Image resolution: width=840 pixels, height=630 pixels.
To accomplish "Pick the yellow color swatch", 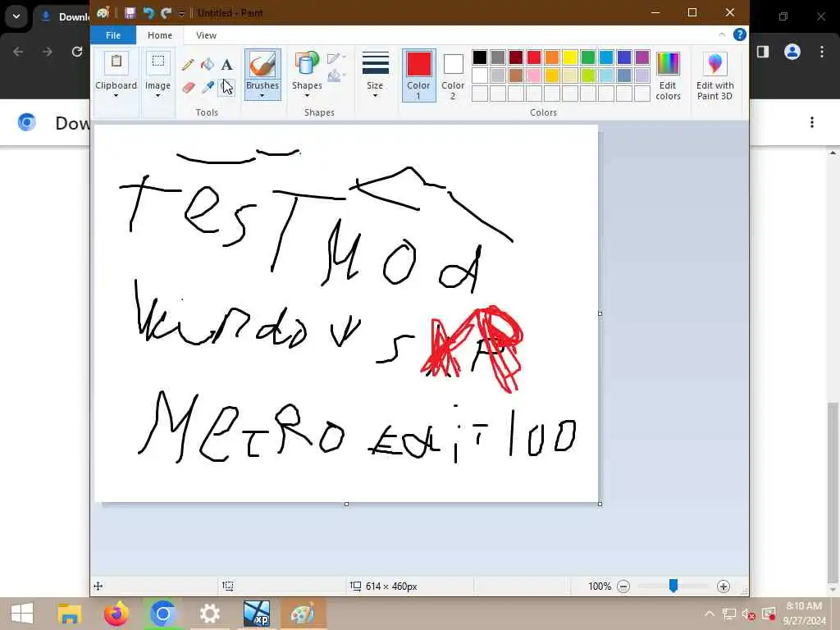I will click(570, 57).
